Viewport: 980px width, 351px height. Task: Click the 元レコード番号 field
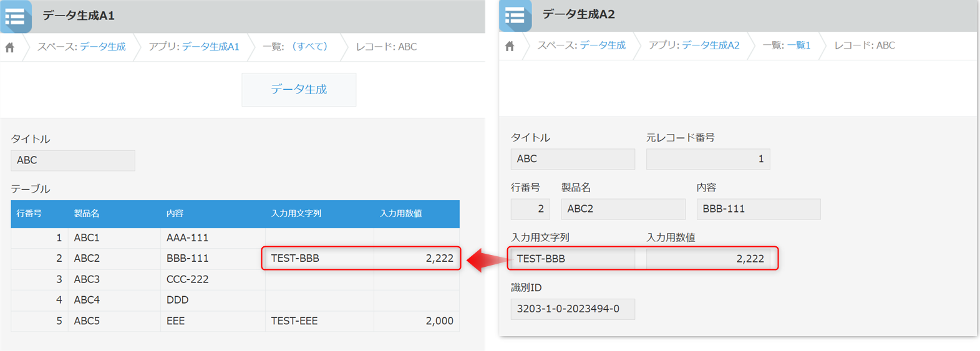[x=707, y=159]
